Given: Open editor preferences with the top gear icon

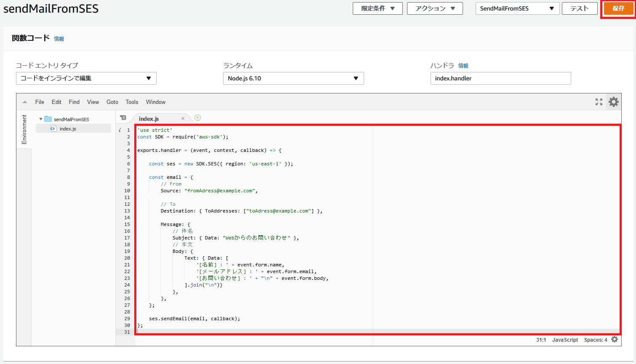Looking at the screenshot, I should (613, 102).
